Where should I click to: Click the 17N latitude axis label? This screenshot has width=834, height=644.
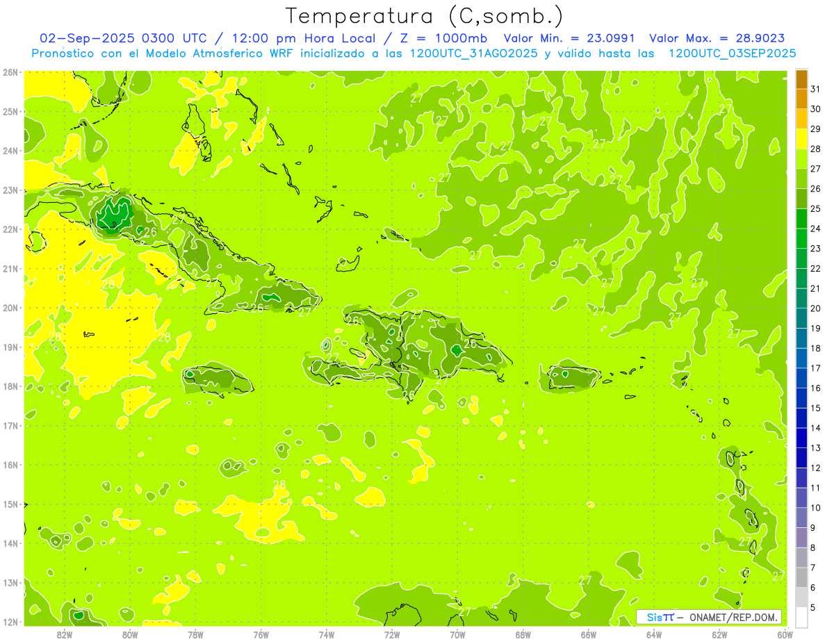[10, 426]
